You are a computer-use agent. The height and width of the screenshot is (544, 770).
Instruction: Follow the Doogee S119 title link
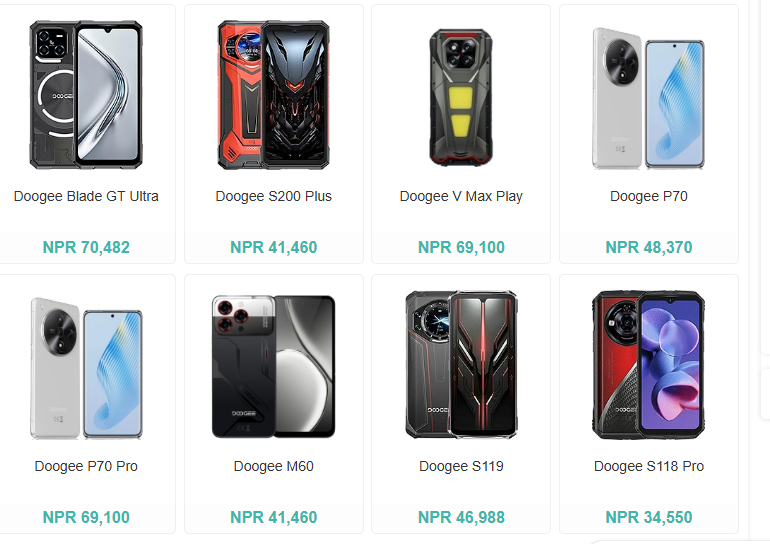click(461, 466)
